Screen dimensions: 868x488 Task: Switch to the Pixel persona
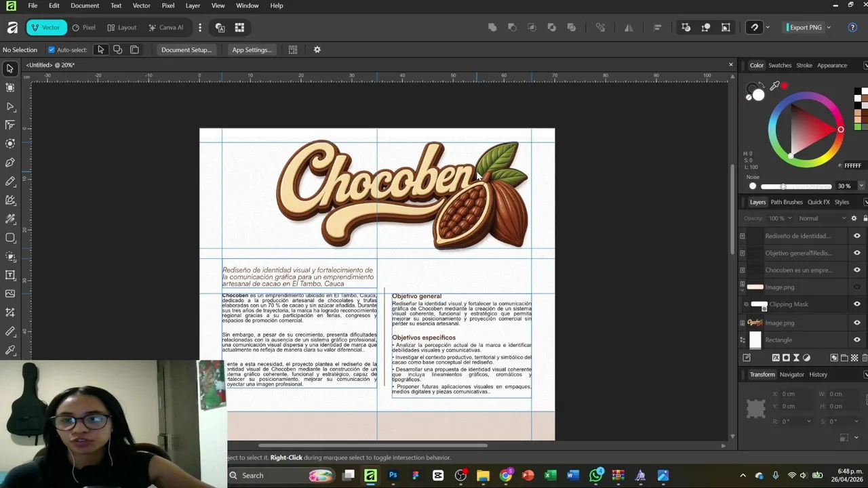83,27
